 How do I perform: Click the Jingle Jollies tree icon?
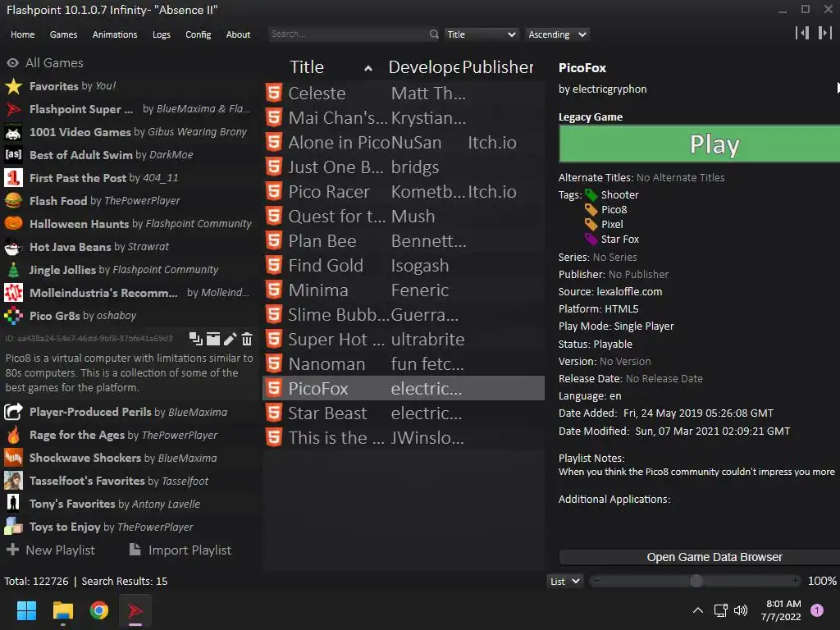coord(13,269)
